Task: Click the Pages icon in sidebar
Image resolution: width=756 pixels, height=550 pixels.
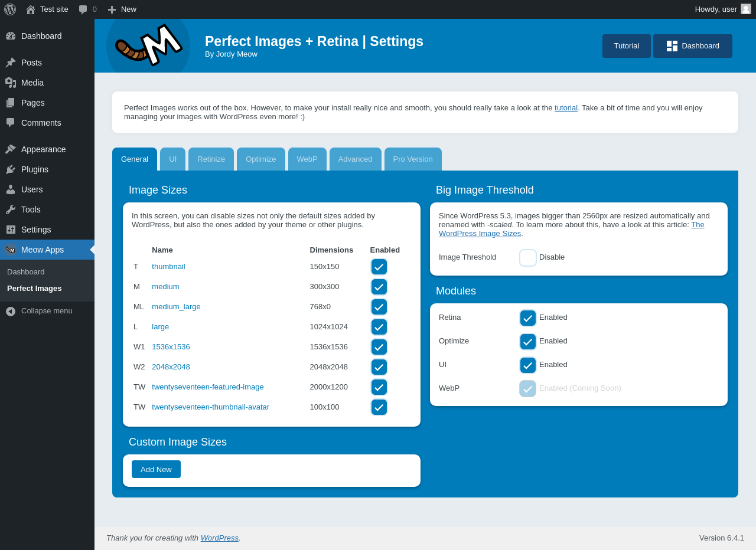Action: (x=11, y=103)
